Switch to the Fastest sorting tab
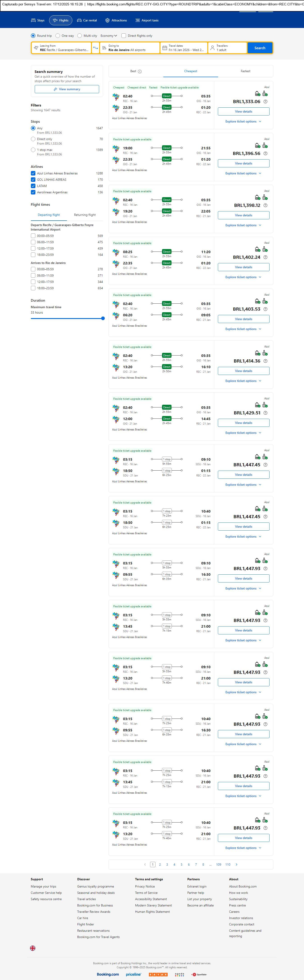This screenshot has width=304, height=980. tap(245, 71)
